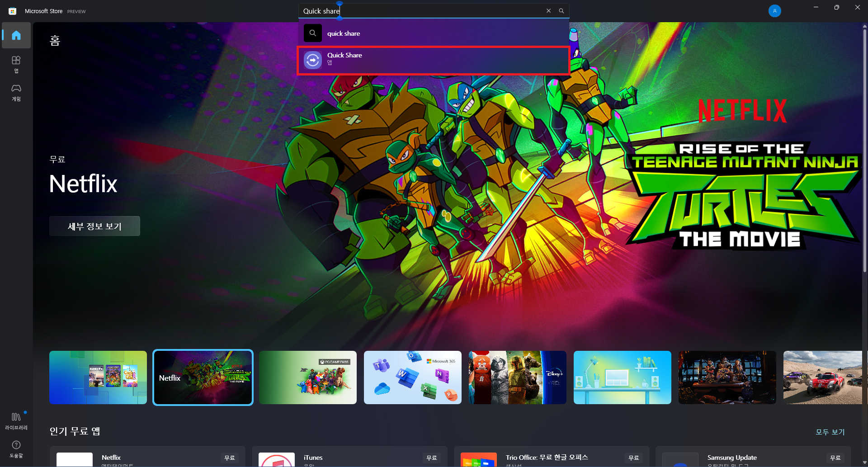Select the Sea of Thieves pirate thumbnail

coord(727,377)
